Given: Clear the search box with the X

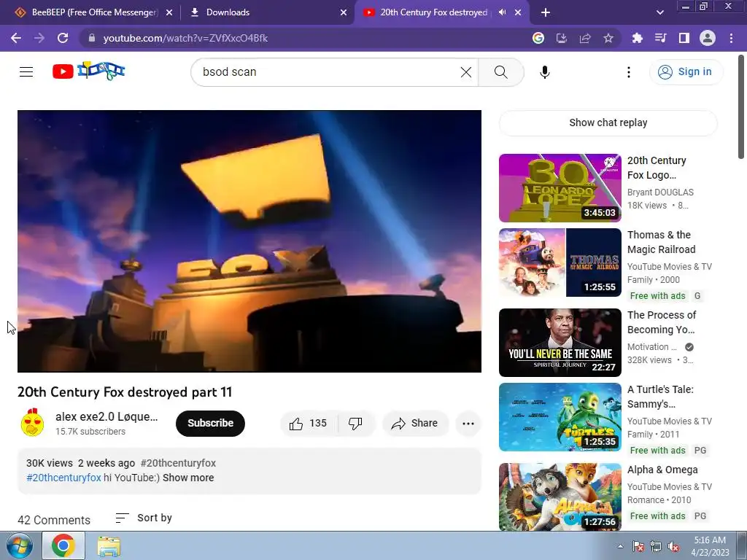Looking at the screenshot, I should (x=466, y=72).
